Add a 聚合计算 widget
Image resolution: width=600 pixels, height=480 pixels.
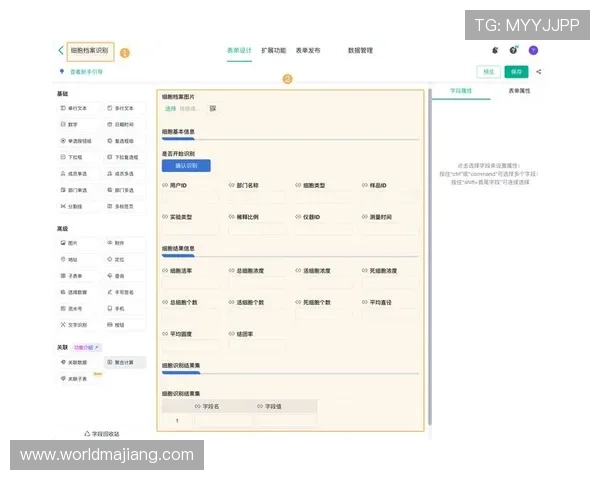(x=125, y=362)
